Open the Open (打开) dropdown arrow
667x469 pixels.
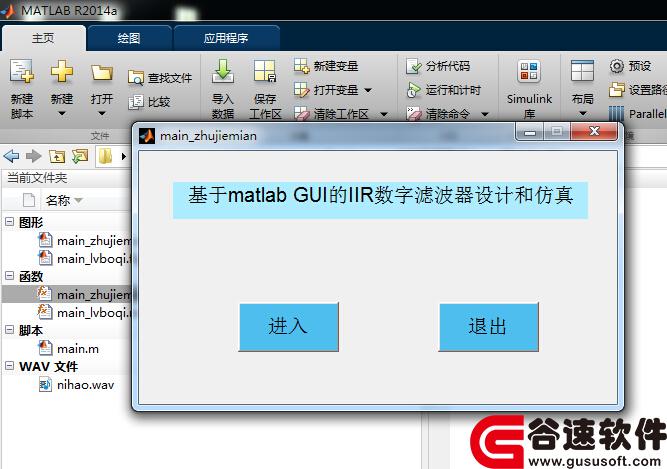click(102, 114)
